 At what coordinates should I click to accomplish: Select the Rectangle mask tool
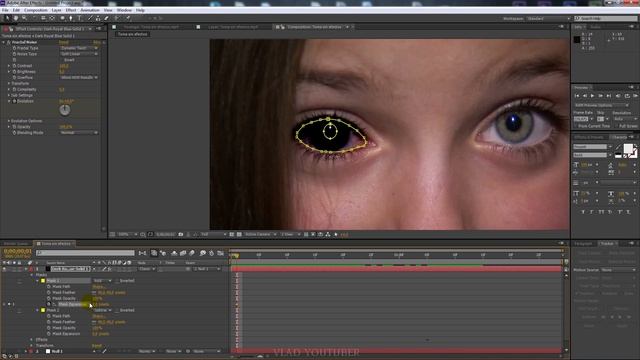point(62,18)
